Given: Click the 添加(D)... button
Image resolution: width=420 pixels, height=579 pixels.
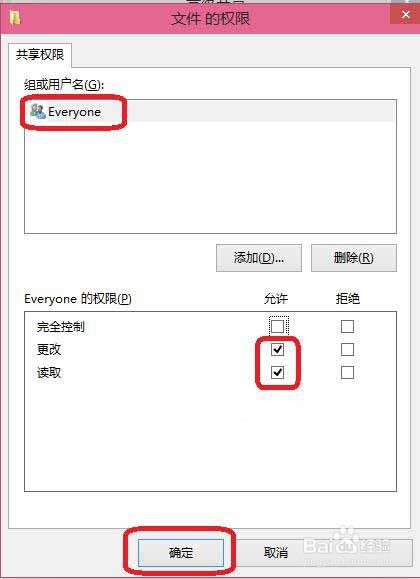Looking at the screenshot, I should click(259, 258).
